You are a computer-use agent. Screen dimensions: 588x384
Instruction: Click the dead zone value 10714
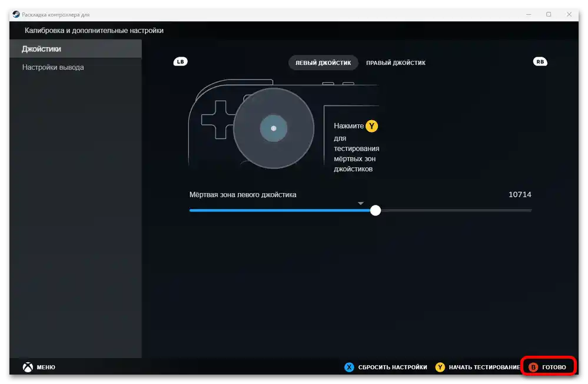pos(520,194)
